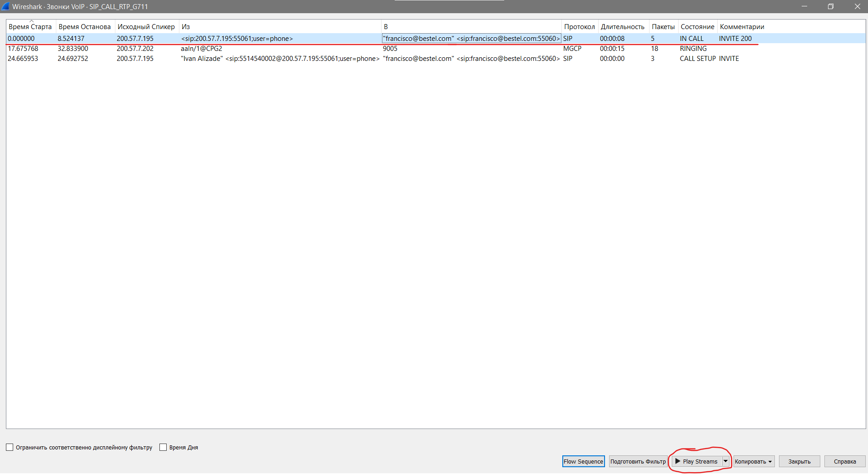Restore down the Wireshark window
The image size is (868, 474).
[831, 6]
